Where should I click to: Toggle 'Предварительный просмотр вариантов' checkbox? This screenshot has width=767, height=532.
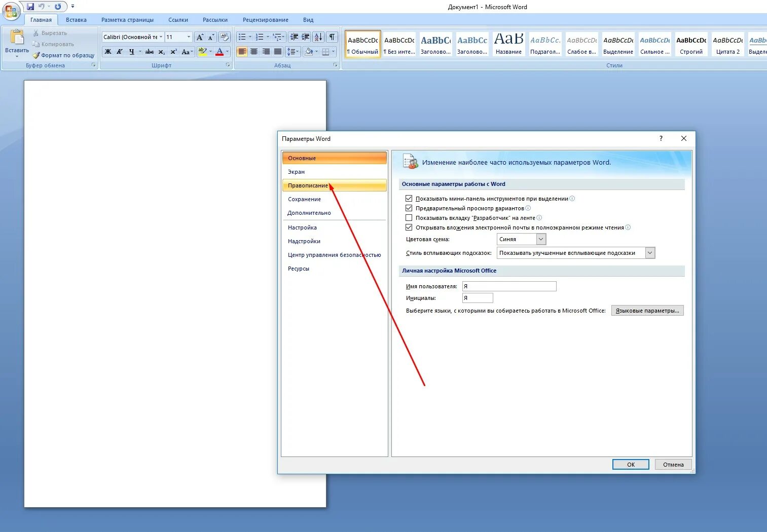409,208
